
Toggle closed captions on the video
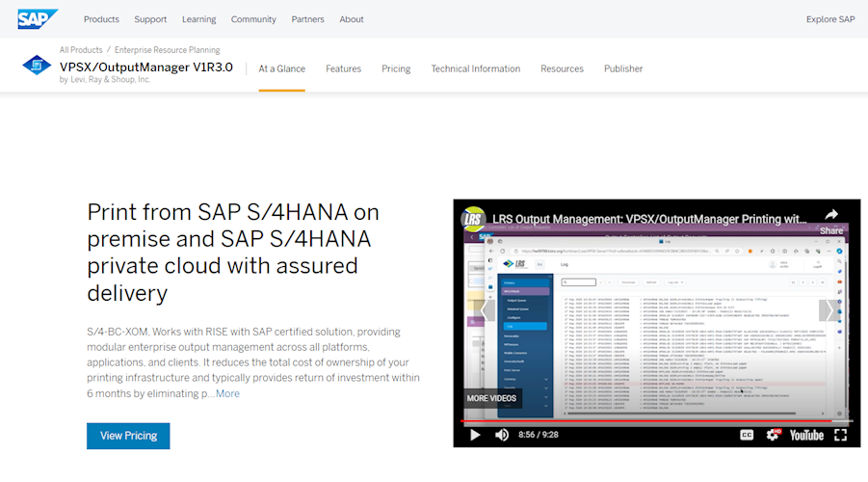(747, 435)
